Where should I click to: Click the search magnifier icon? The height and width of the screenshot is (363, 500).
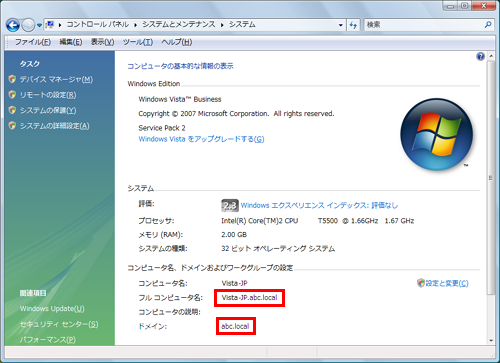click(488, 25)
